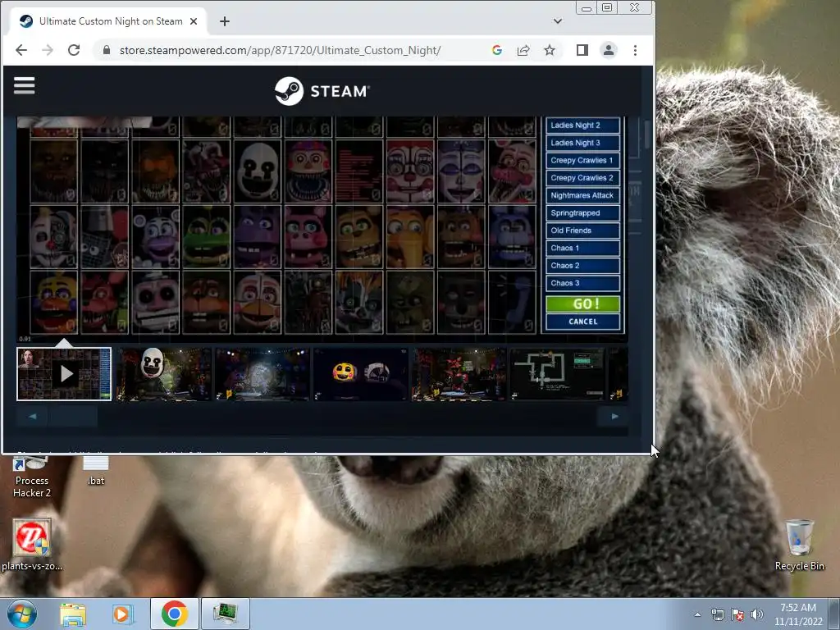This screenshot has width=840, height=630.
Task: Click the network tray icon
Action: (x=717, y=615)
